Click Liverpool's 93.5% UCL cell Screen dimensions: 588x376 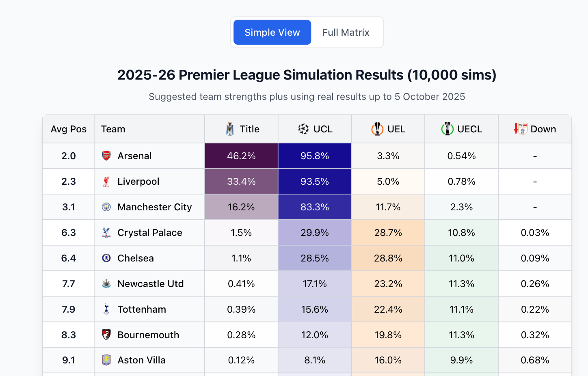point(315,182)
